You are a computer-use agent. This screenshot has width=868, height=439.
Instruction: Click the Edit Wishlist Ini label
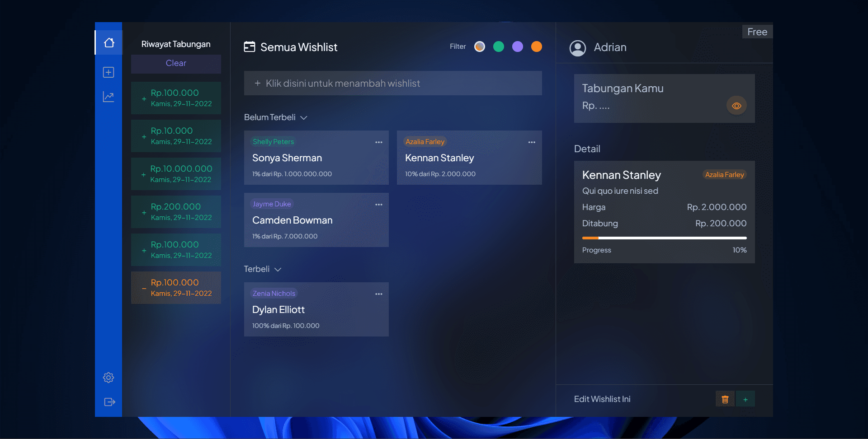coord(602,399)
